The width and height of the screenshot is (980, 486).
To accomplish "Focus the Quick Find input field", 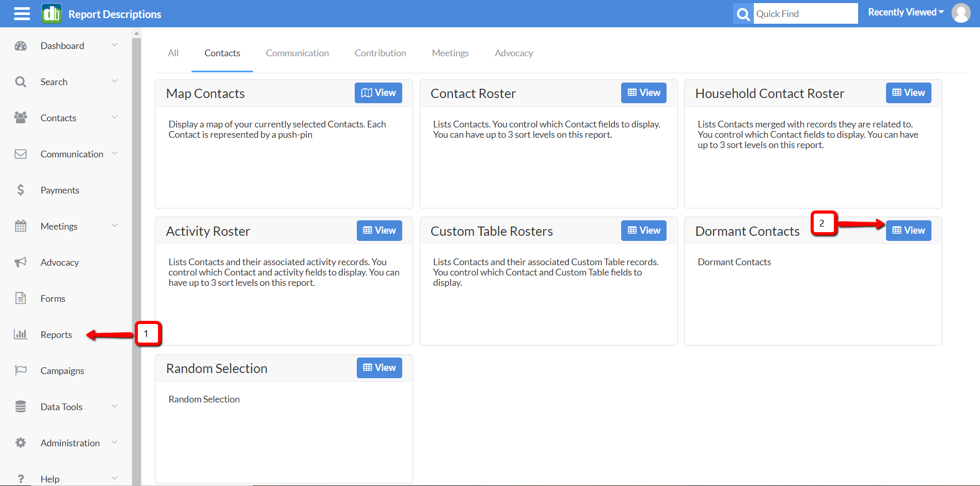I will [805, 14].
